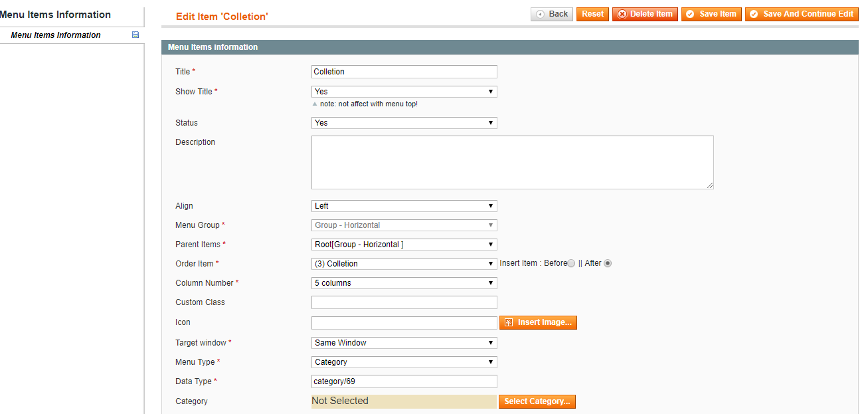Click the Back button

coord(552,14)
